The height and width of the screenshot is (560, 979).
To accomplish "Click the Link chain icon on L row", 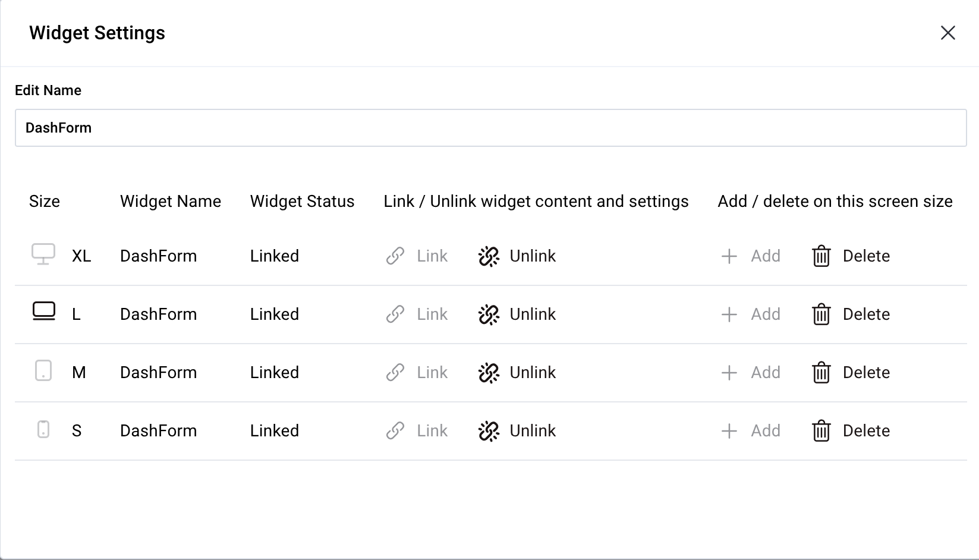I will tap(394, 314).
